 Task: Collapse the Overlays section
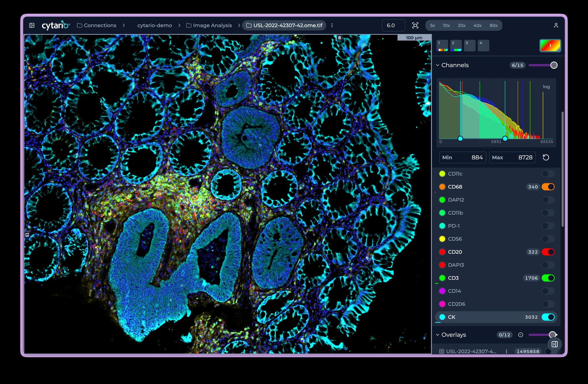coord(438,335)
